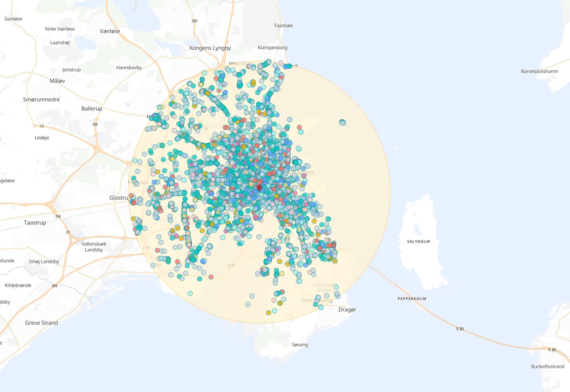Screen dimensions: 570x392
Task: Select the Klampenborg label
Action: tap(272, 48)
